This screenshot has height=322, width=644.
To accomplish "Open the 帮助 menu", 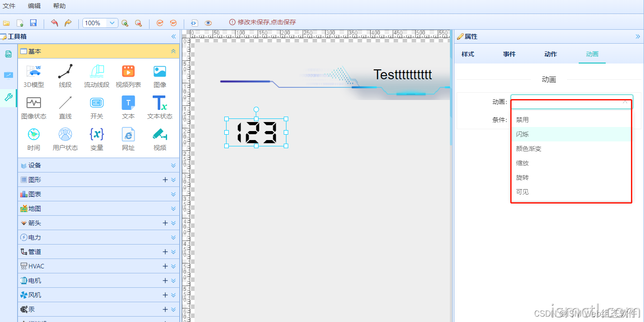I will pyautogui.click(x=59, y=6).
